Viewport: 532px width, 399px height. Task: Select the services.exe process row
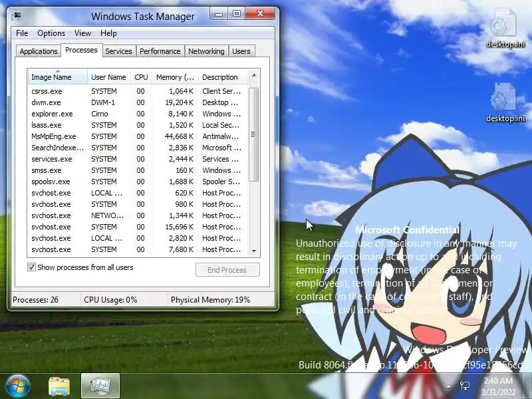coord(138,159)
